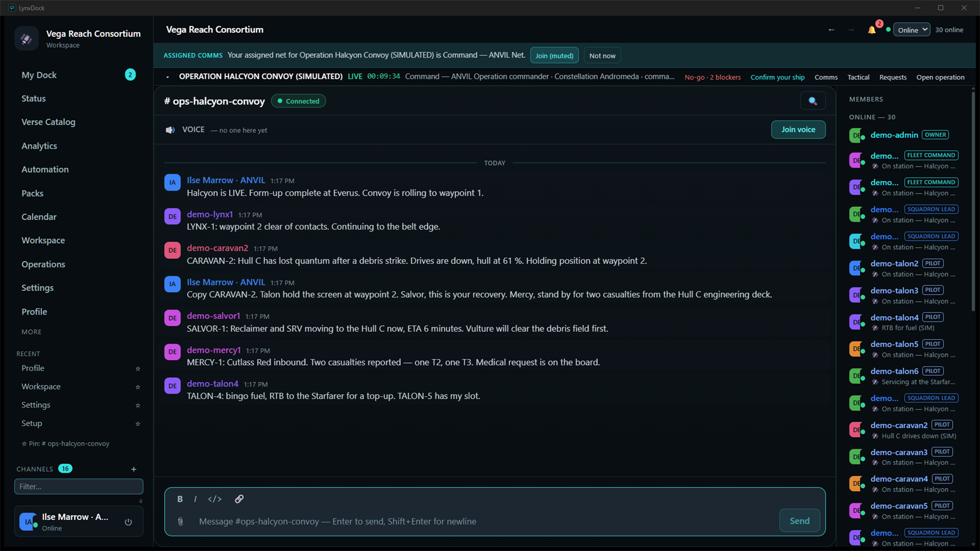The height and width of the screenshot is (551, 980).
Task: Go back with the left arrow
Action: tap(831, 30)
